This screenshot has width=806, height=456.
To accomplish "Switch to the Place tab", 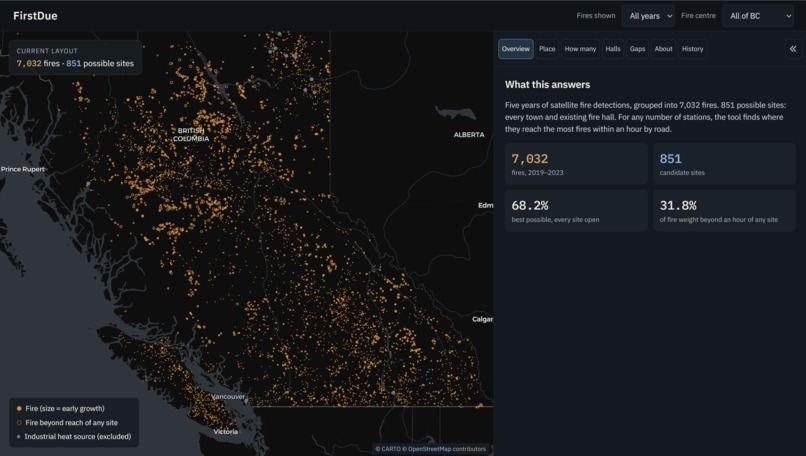I will point(547,49).
